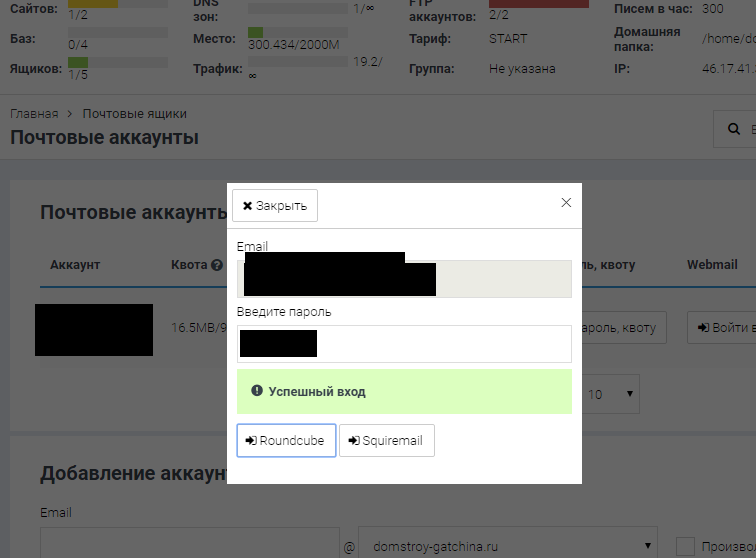Expand the domstroy-gatchina.ru domain dropdown
The height and width of the screenshot is (558, 756).
click(507, 546)
